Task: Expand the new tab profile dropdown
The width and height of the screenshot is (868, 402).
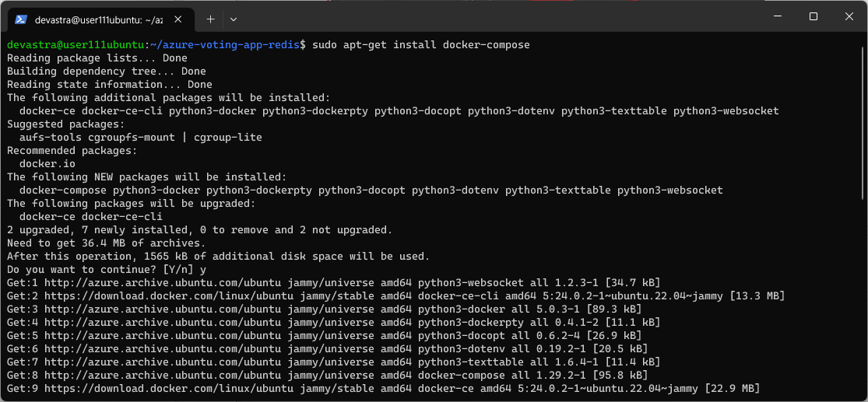Action: pos(234,19)
